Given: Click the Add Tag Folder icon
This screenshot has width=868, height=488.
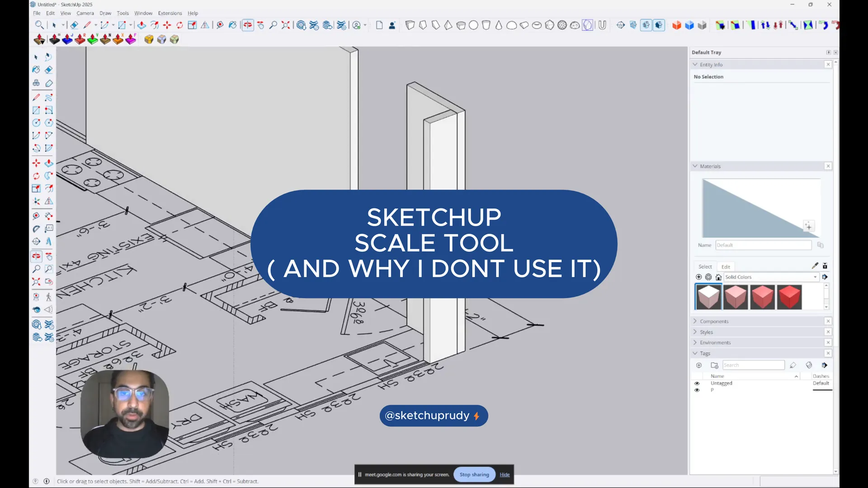Looking at the screenshot, I should (x=714, y=365).
